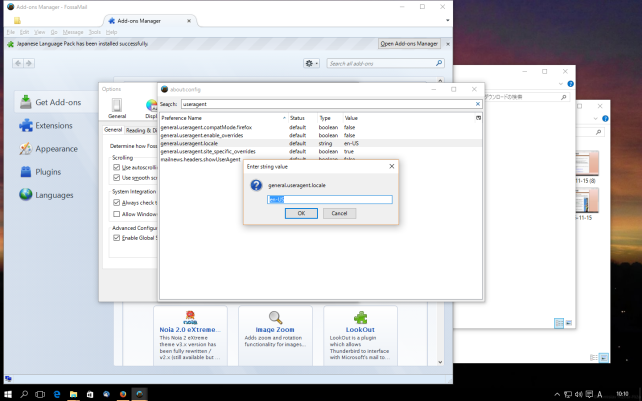642x401 pixels.
Task: Open the Extensions category puzzle icon
Action: 26,125
